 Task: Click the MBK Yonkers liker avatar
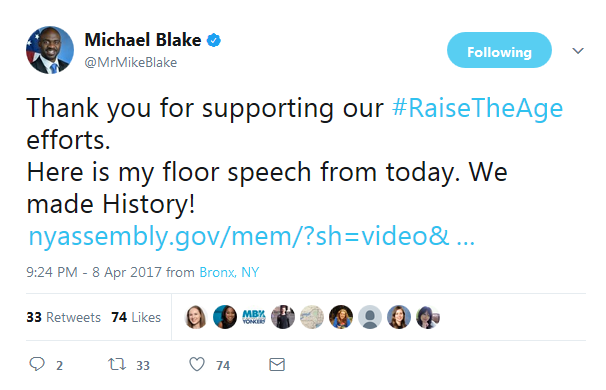(254, 317)
